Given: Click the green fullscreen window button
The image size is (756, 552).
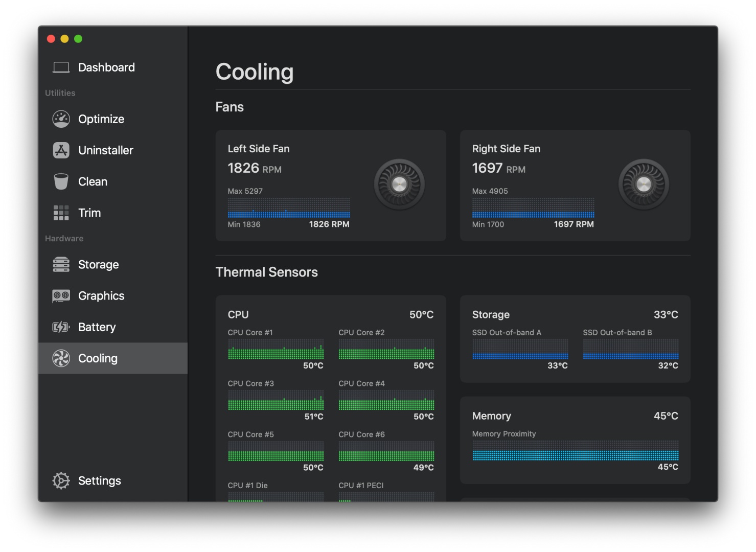Looking at the screenshot, I should click(78, 39).
